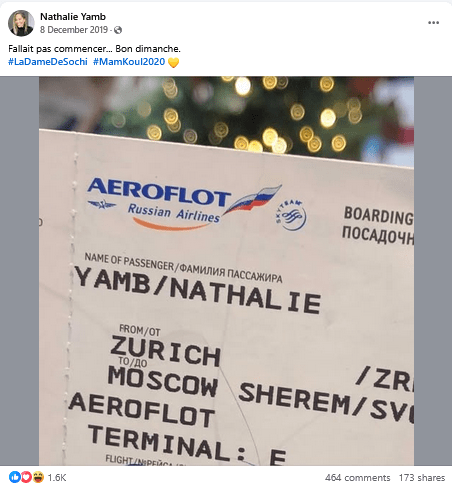The height and width of the screenshot is (485, 452).
Task: Open the 8 December 2019 timestamp link
Action: pos(74,30)
